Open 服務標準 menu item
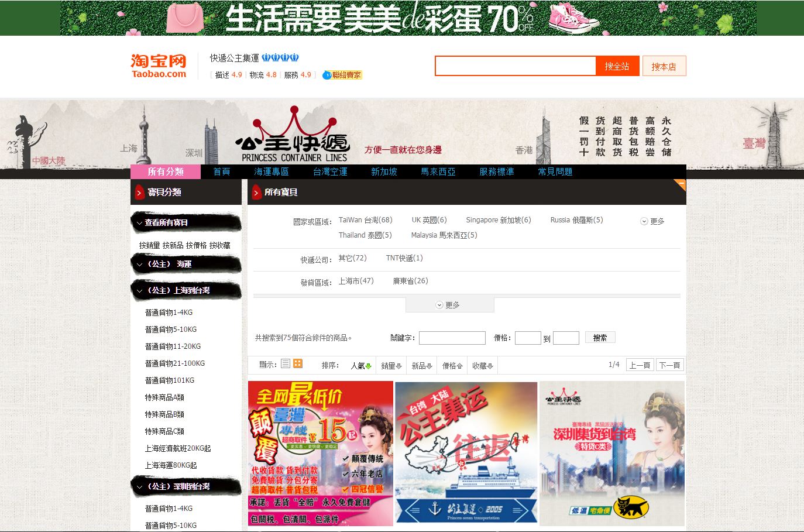Viewport: 804px width, 532px height. [497, 171]
